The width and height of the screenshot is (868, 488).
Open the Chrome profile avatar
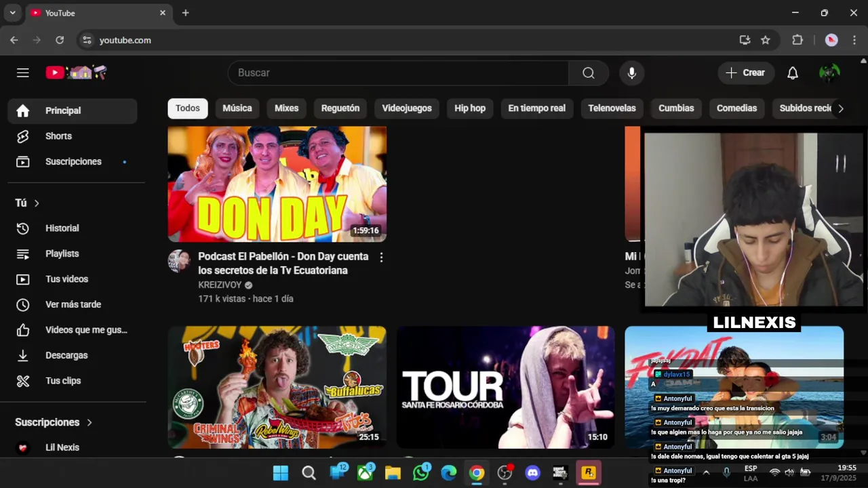(831, 40)
